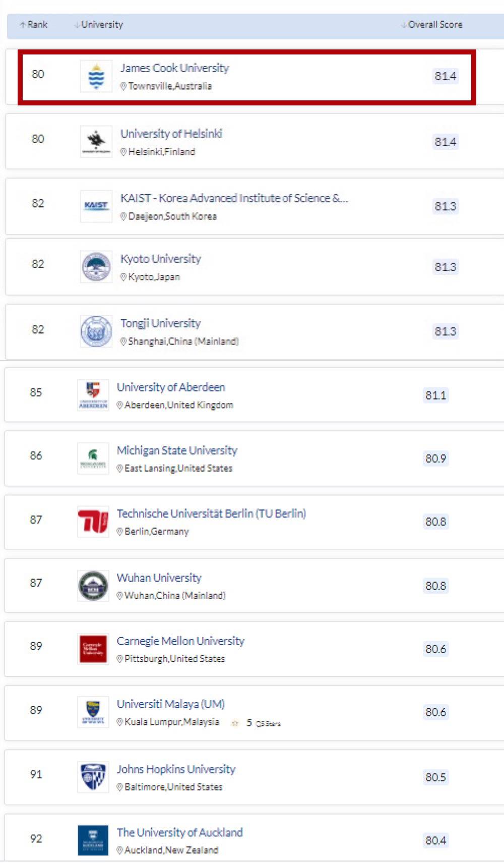This screenshot has height=863, width=504.
Task: Click the University of Auckland blue logo
Action: (x=93, y=840)
